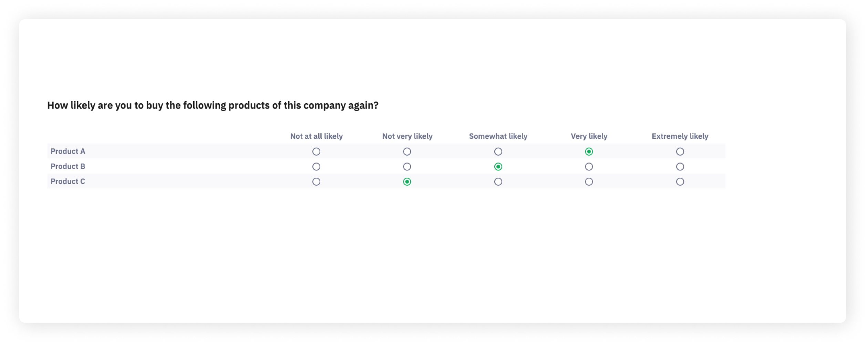Mark Product A as 'Extremely likely'
Image resolution: width=868 pixels, height=345 pixels.
[680, 151]
